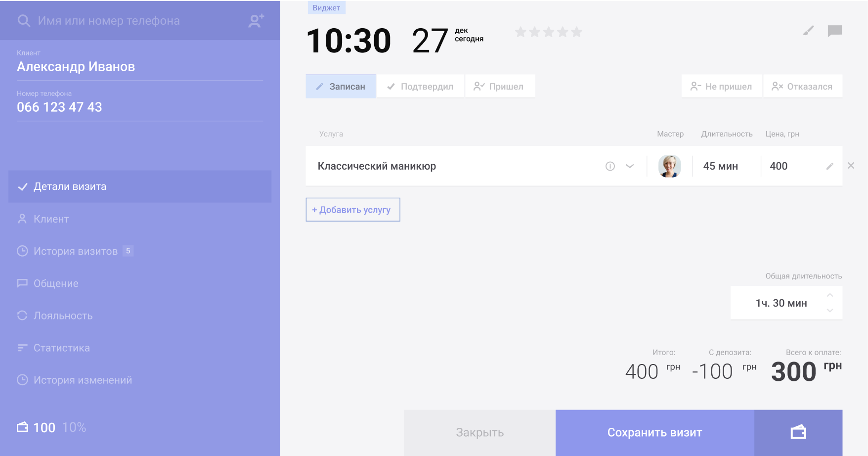Set visit status to Подтвердил
868x456 pixels.
pos(420,87)
